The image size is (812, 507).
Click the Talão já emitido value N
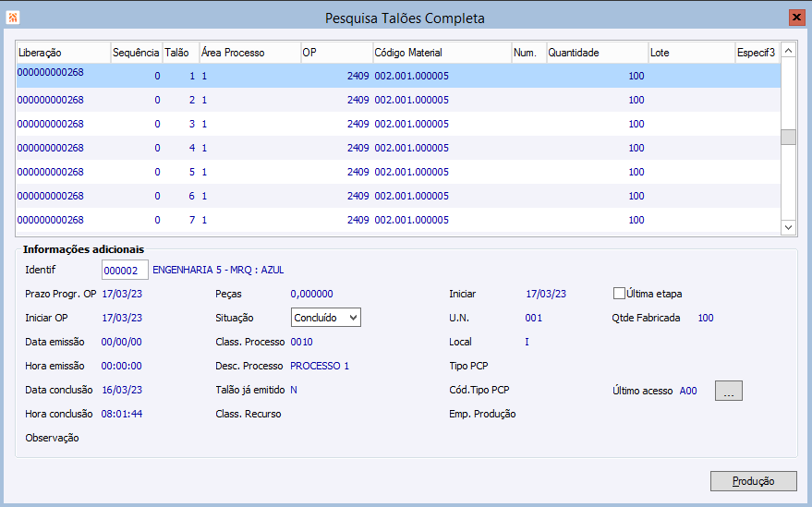pyautogui.click(x=294, y=390)
